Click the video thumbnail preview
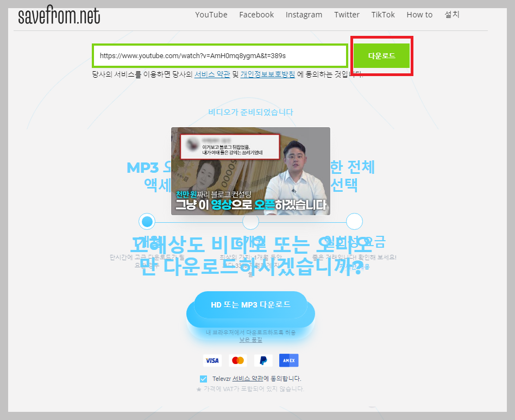This screenshot has height=420, width=515. 250,171
